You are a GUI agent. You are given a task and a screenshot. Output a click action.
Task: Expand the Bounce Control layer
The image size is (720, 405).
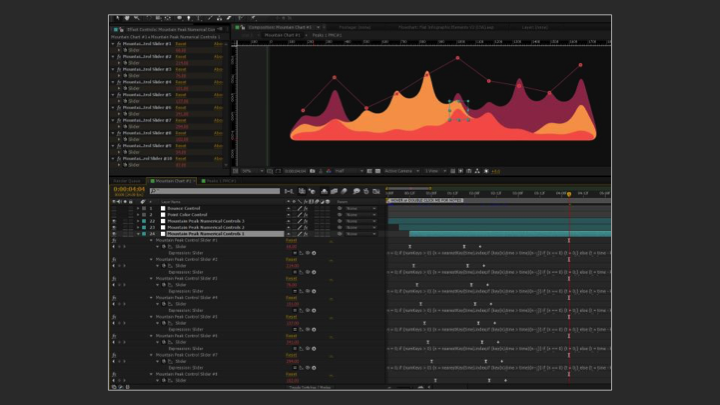point(138,208)
